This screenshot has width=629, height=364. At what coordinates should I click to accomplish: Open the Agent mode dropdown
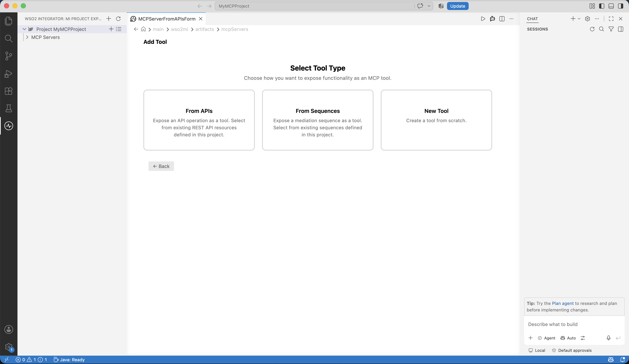(x=547, y=338)
